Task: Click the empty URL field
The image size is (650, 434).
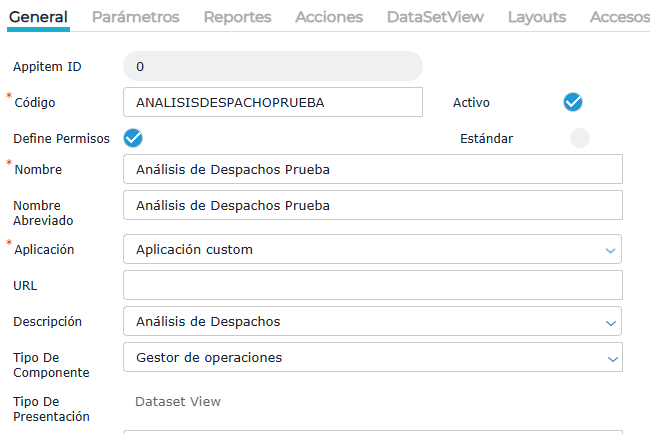Action: (372, 285)
